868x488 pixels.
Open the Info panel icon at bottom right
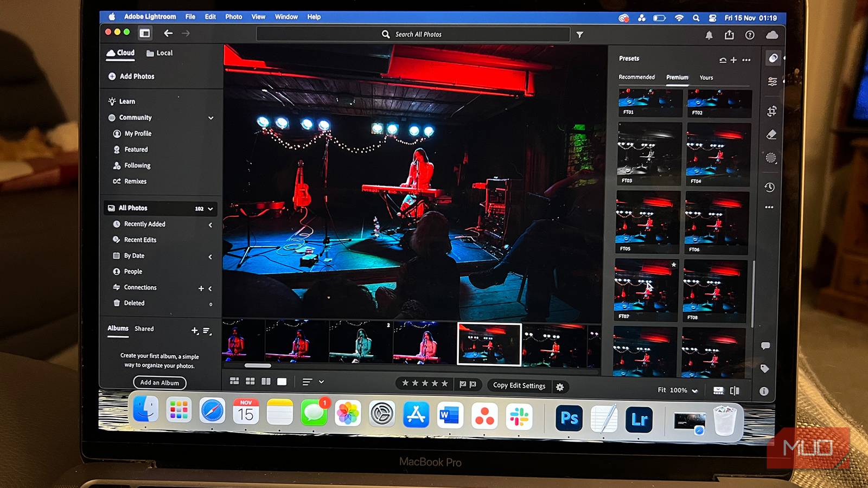click(x=764, y=391)
